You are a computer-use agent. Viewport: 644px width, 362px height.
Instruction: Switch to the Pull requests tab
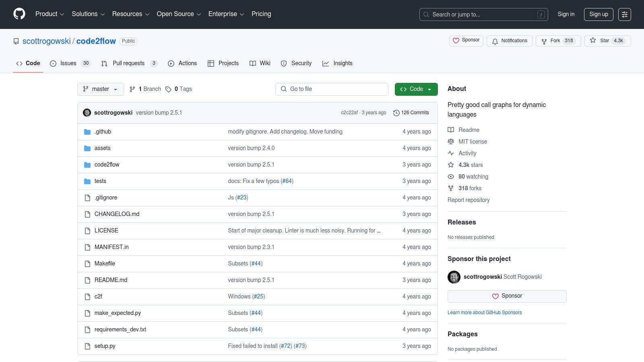click(x=129, y=64)
